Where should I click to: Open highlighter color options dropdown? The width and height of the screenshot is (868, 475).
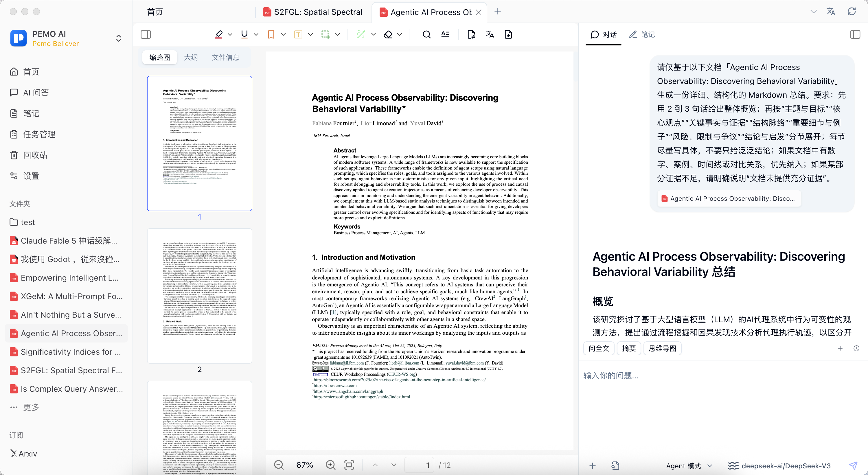coord(230,34)
